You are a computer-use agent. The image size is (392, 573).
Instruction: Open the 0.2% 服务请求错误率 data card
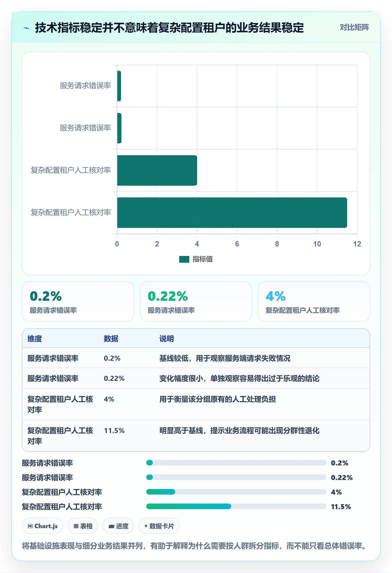78,301
